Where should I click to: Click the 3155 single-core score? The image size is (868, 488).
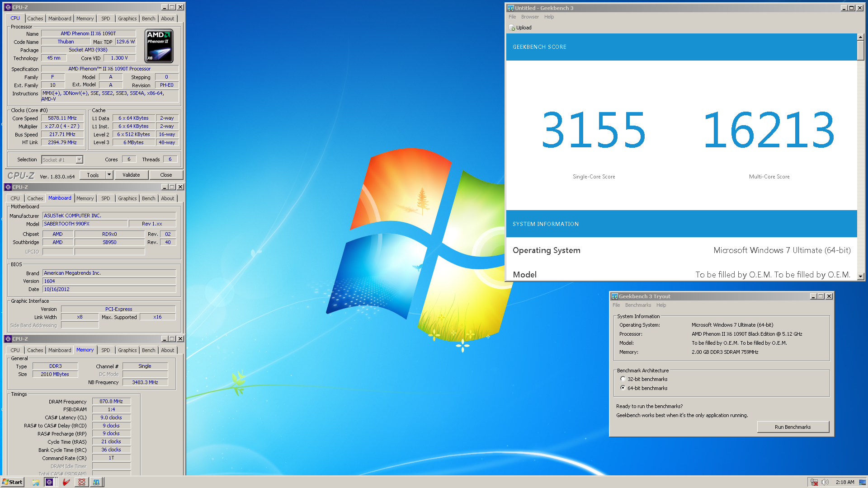click(594, 130)
